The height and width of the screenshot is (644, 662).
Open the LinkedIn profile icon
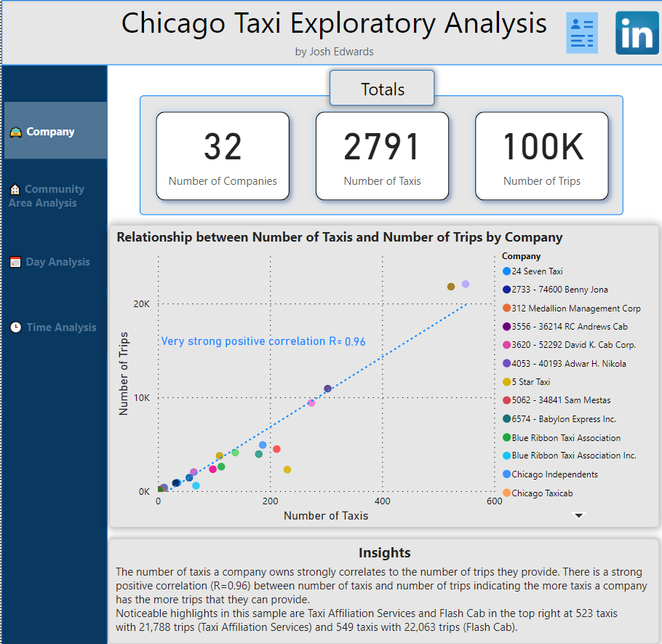tap(637, 33)
